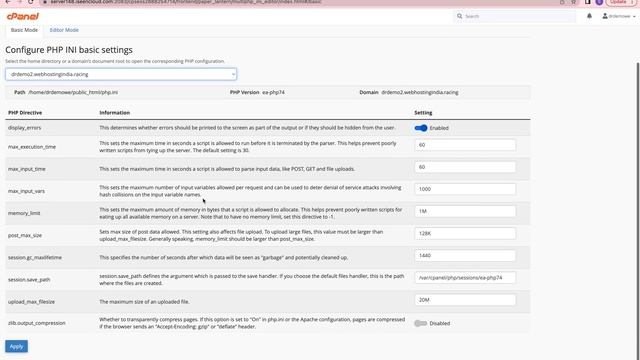Select the display_errors directive name
The width and height of the screenshot is (640, 360).
tap(24, 128)
